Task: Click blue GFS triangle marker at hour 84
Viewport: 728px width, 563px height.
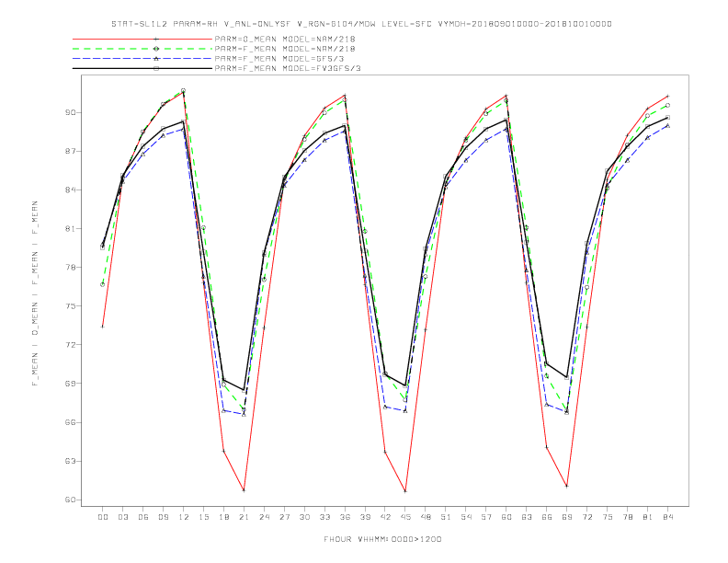Action: click(x=668, y=125)
